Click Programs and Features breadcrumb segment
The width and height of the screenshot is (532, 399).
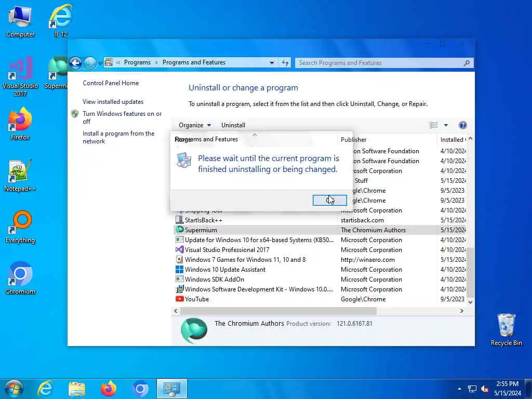click(194, 62)
